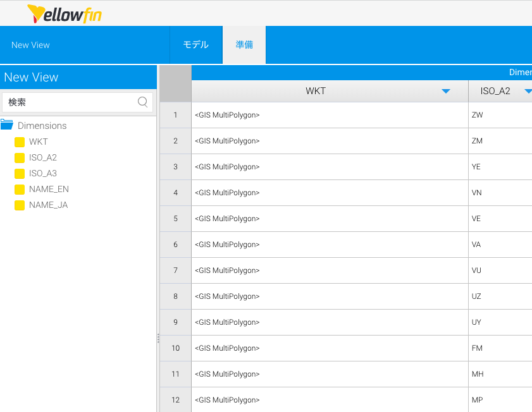Screen dimensions: 532x412
Task: Click the FM cell in ISO_A2
Action: (x=500, y=348)
